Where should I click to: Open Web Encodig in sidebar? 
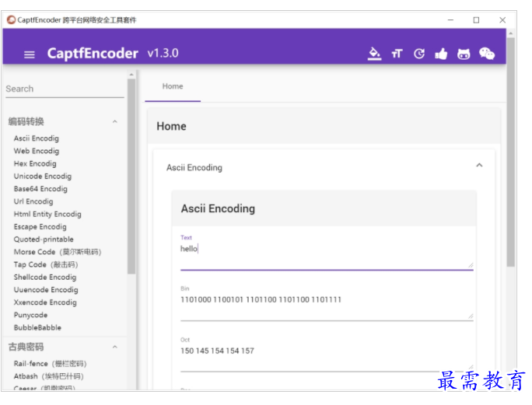tap(37, 151)
